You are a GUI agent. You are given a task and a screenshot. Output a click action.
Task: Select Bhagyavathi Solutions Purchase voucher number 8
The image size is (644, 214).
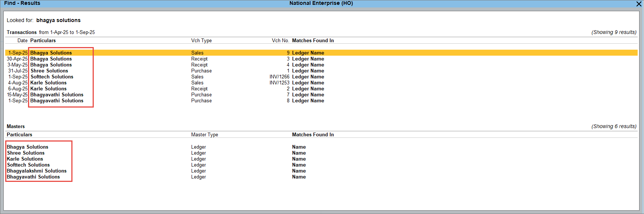[57, 101]
